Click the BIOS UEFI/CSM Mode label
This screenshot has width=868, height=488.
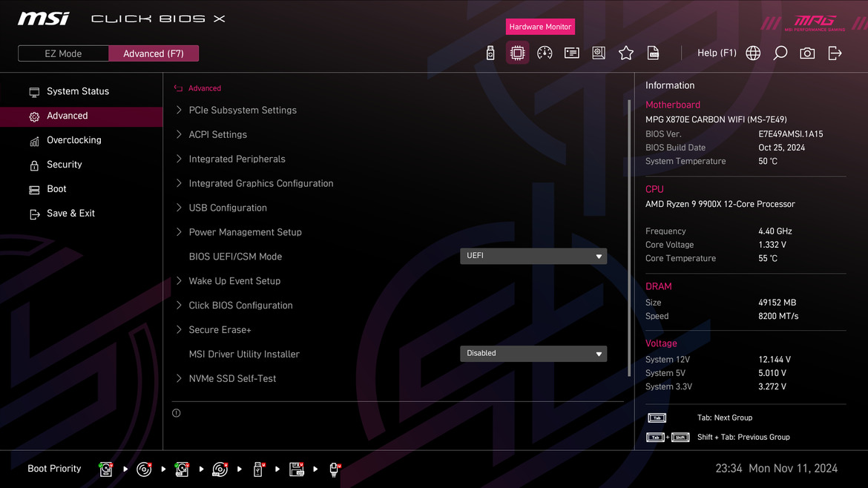(x=235, y=256)
